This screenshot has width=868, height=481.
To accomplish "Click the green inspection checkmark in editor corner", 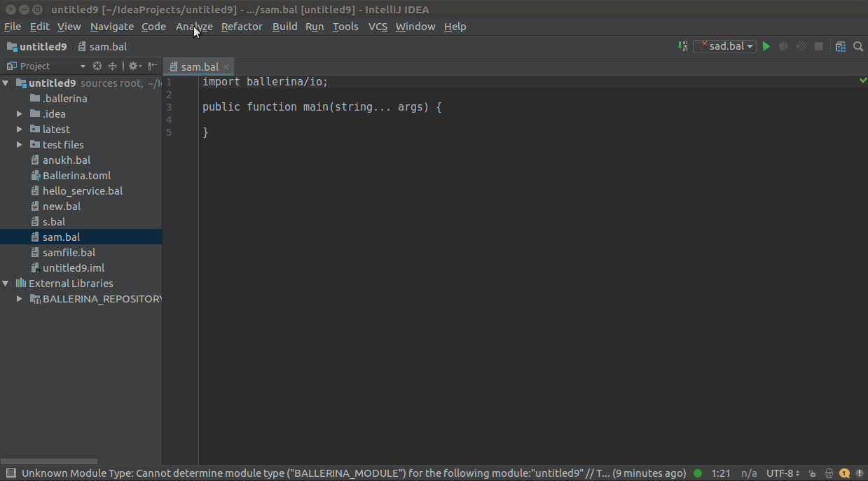I will point(863,81).
